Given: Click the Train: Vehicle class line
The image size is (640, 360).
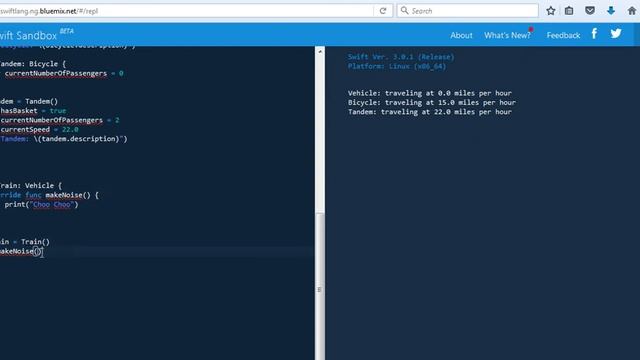Looking at the screenshot, I should tap(31, 186).
